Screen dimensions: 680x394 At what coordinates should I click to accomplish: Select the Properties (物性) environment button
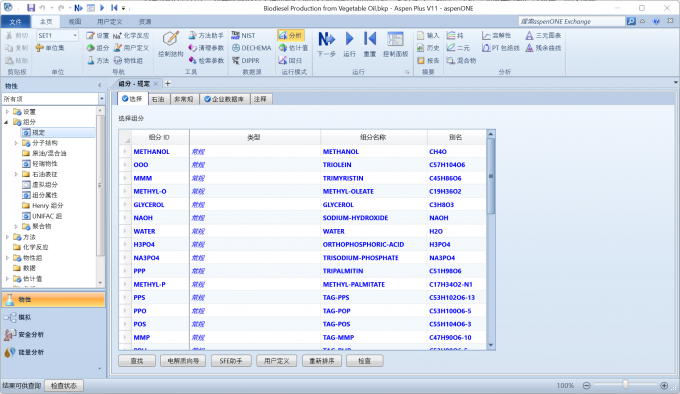pos(53,300)
